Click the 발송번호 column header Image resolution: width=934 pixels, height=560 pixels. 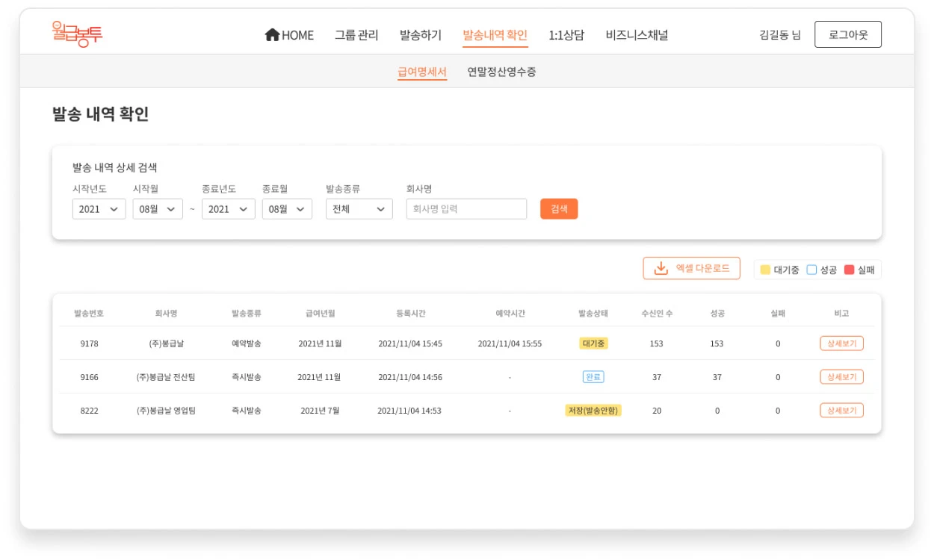coord(89,314)
